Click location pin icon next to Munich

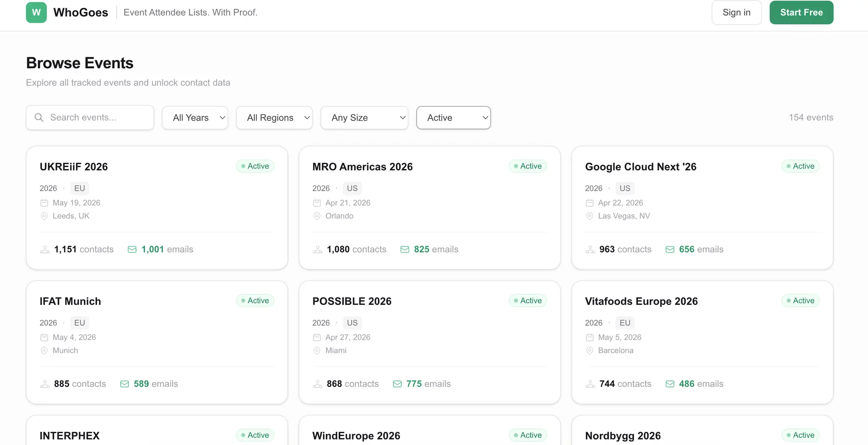pos(44,350)
